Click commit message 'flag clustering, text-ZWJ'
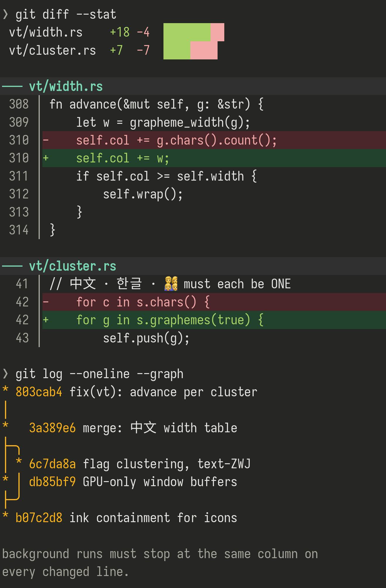The image size is (386, 588). coord(167,464)
